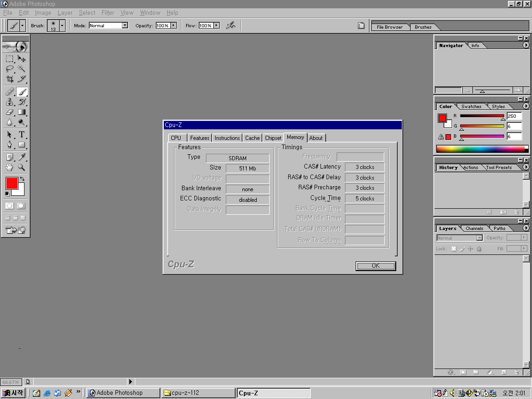This screenshot has width=532, height=399.
Task: Toggle the airbrush option icon
Action: coord(231,25)
